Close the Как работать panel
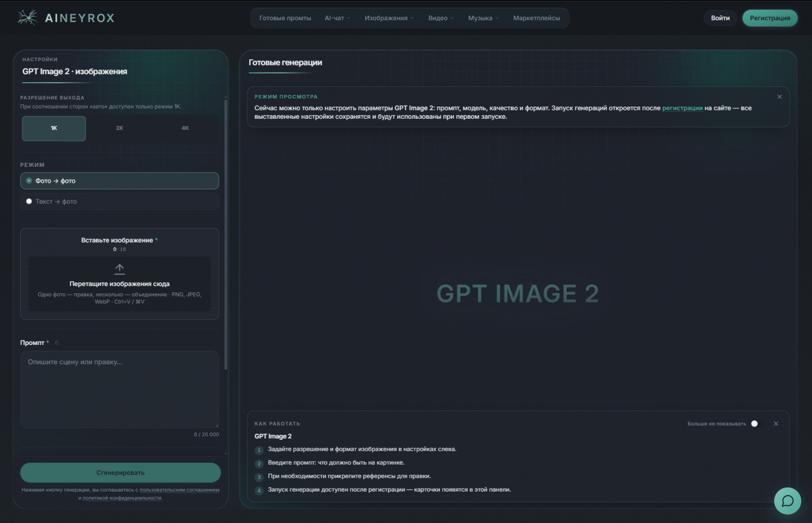This screenshot has height=523, width=812. [x=776, y=424]
